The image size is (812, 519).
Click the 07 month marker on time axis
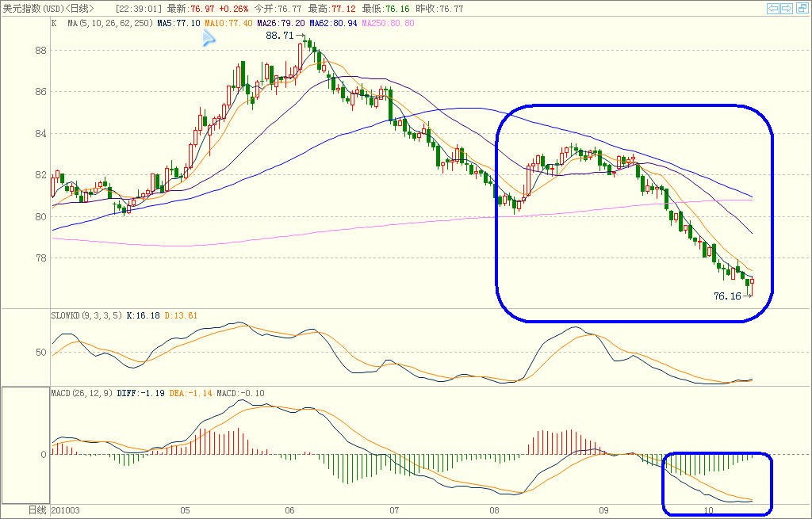point(395,510)
